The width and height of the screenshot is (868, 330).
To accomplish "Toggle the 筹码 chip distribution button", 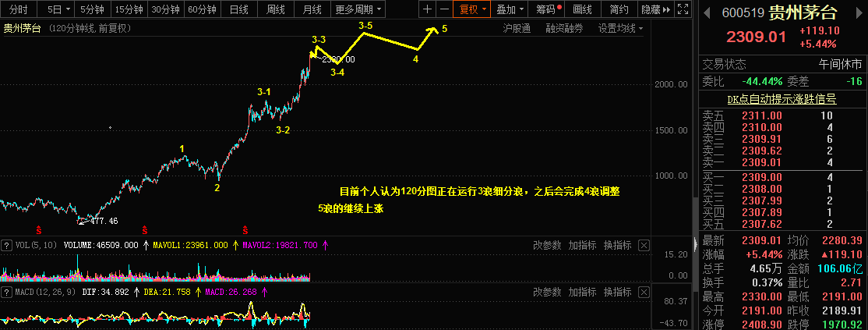I will (546, 9).
